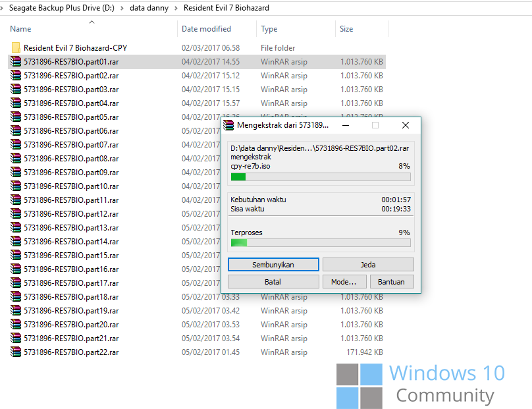Select the part09.rar archive icon
This screenshot has width=532, height=409.
pos(16,173)
